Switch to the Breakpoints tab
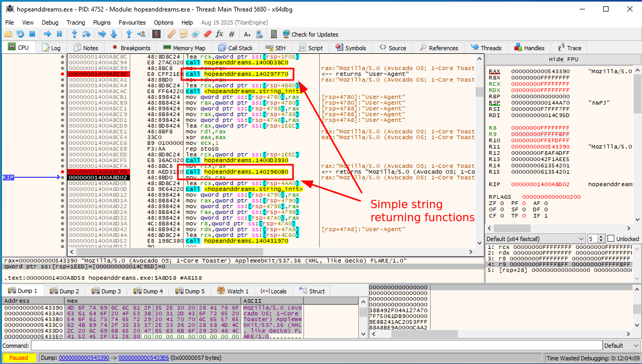The width and height of the screenshot is (642, 364). tap(131, 48)
